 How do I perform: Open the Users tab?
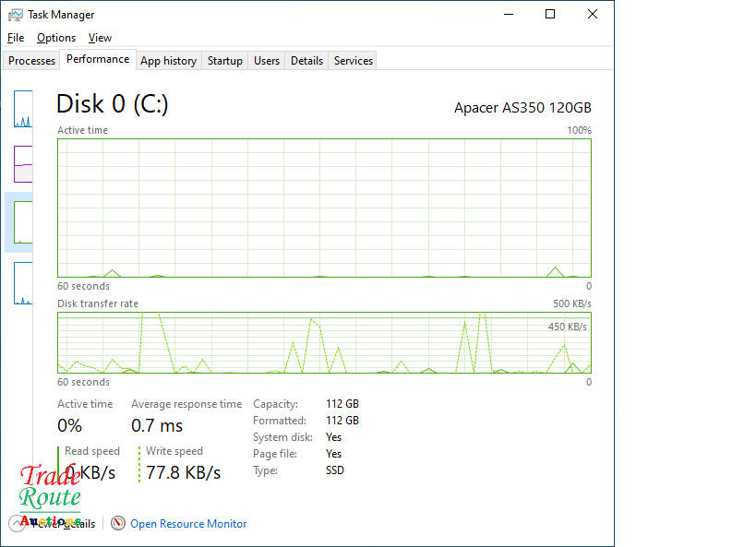tap(267, 61)
